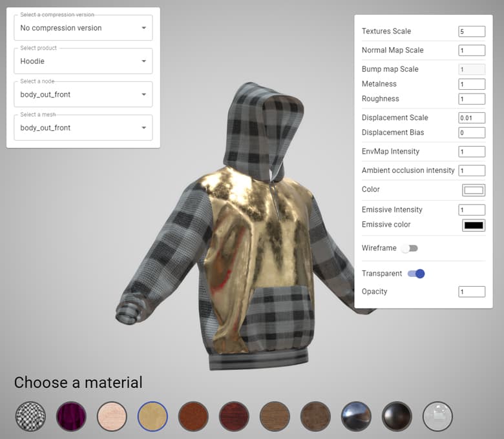
Task: Apply the dark black metal sphere material
Action: tap(397, 416)
